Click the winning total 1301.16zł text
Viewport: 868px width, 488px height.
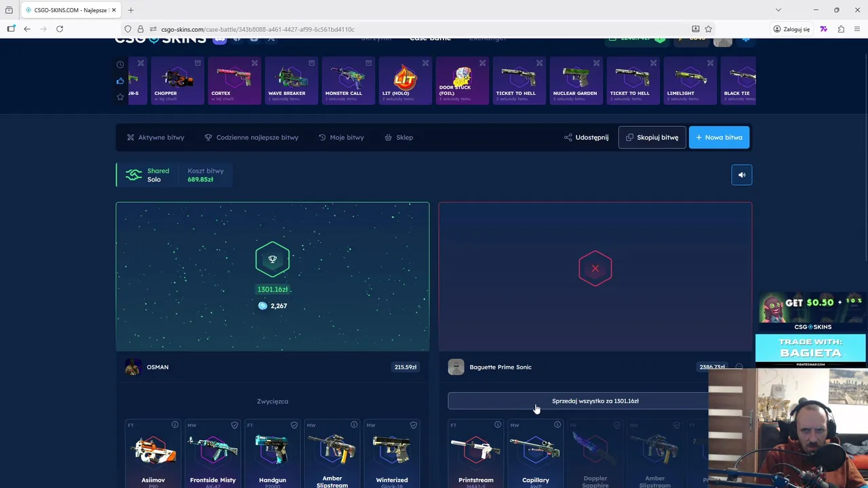273,289
